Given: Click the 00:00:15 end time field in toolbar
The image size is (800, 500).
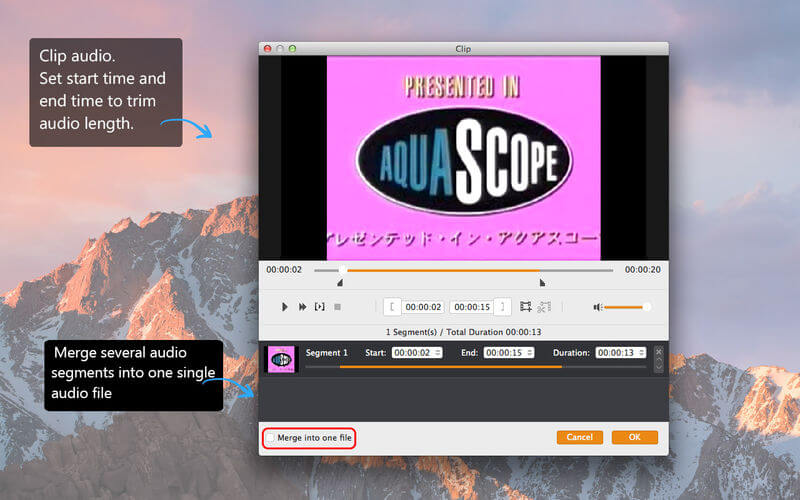Looking at the screenshot, I should (471, 307).
